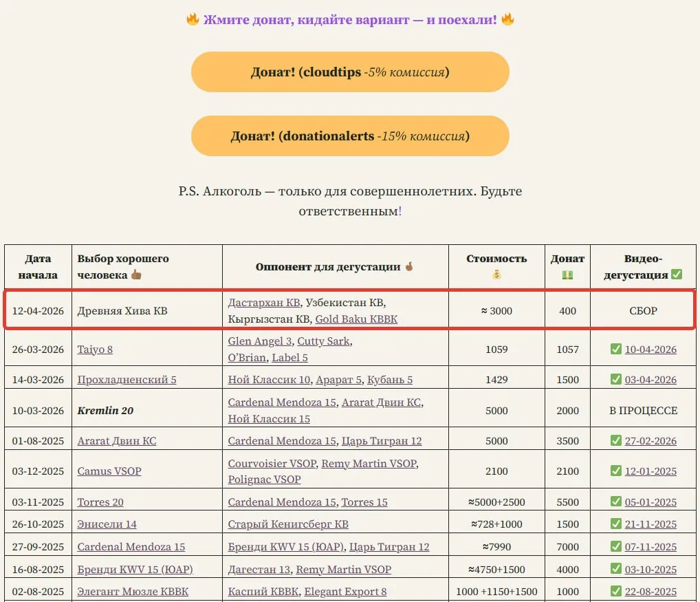Select the Древняя Хива КВ cell
The image size is (700, 602).
[x=147, y=310]
